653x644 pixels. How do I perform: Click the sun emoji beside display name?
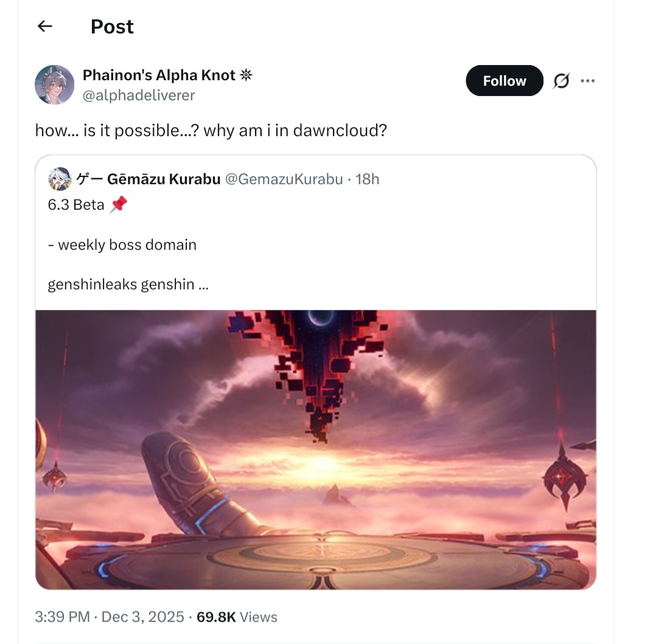pos(246,75)
